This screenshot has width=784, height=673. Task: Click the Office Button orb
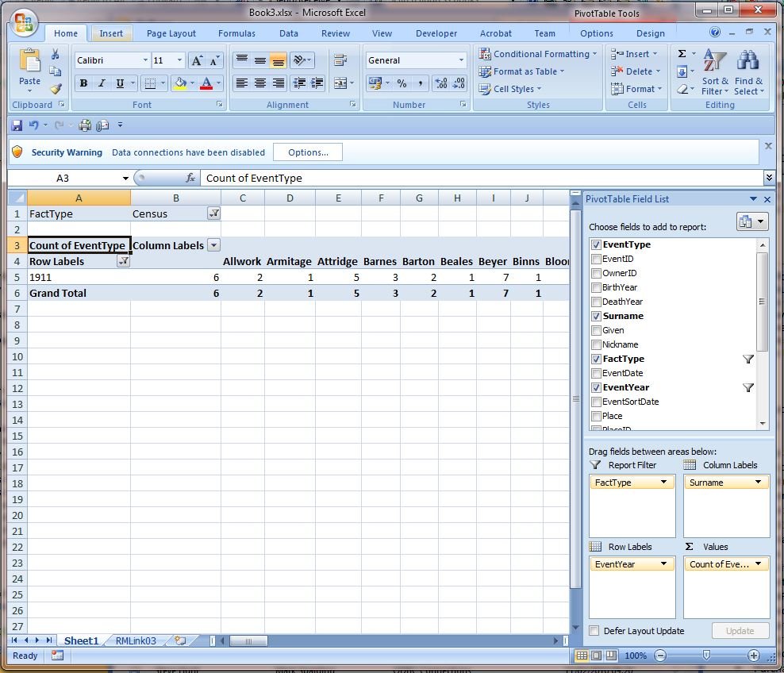click(24, 23)
